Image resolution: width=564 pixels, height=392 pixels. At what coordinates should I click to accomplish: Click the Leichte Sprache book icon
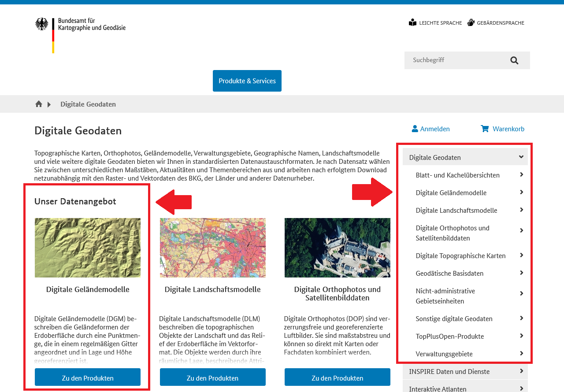412,22
